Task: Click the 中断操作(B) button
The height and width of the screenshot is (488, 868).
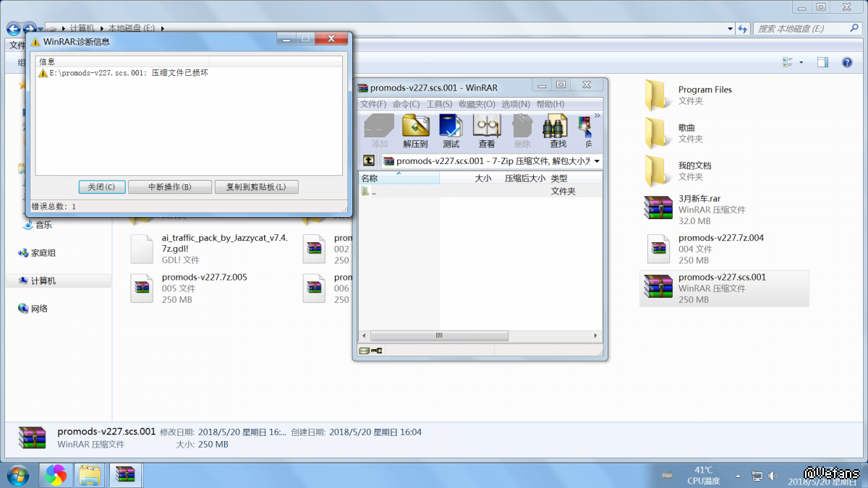Action: (x=170, y=187)
